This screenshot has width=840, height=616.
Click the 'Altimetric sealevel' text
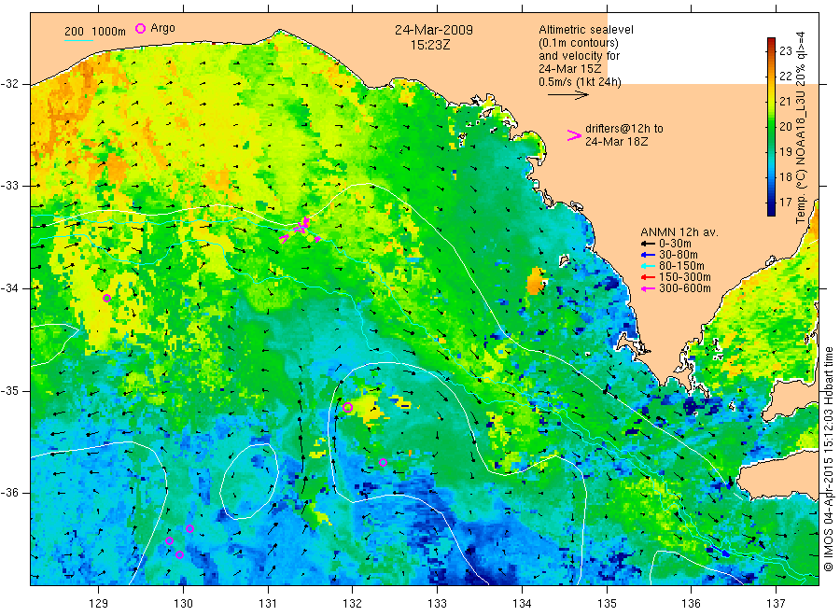click(x=586, y=30)
